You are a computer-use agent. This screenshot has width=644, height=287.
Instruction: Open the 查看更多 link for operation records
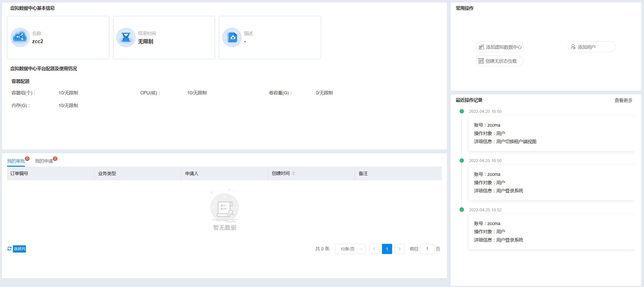click(x=623, y=100)
